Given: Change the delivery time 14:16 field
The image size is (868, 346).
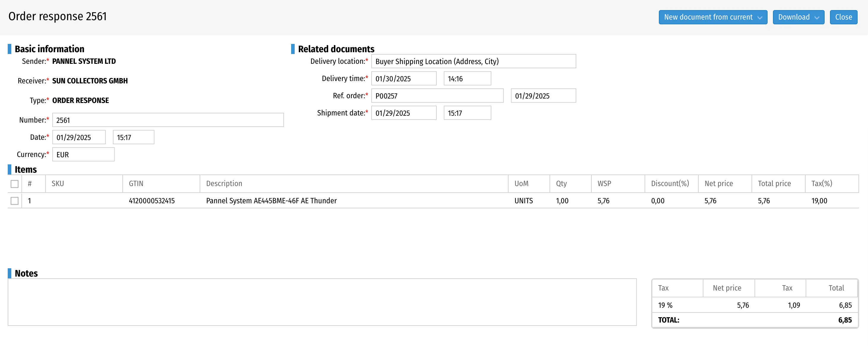Looking at the screenshot, I should coord(467,78).
